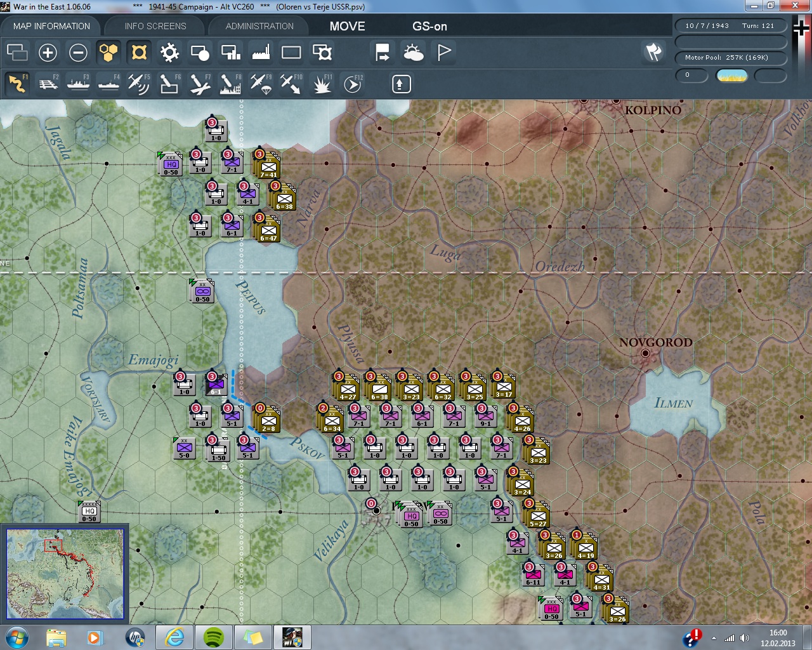812x650 pixels.
Task: Click the clear-weather field indicator
Action: [x=731, y=76]
